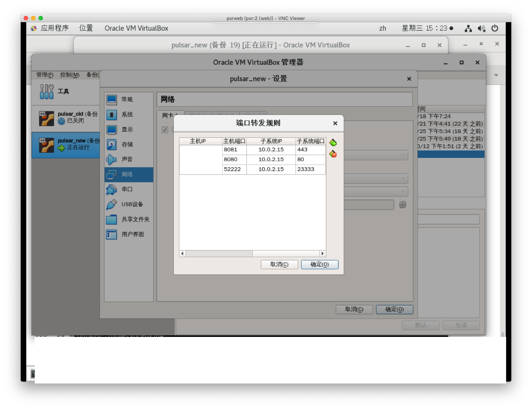Click the horizontal scrollbar right arrow
Viewport: 532px width, 409px height.
pyautogui.click(x=323, y=254)
